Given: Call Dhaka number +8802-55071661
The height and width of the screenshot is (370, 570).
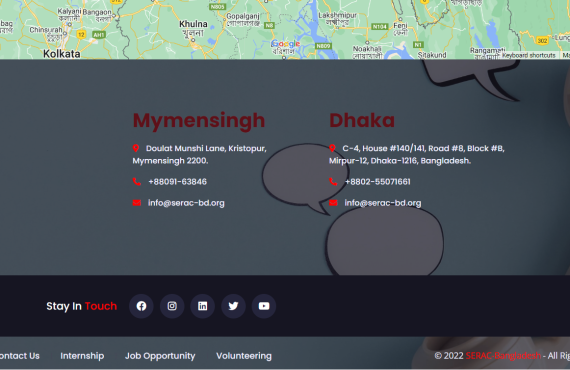Looking at the screenshot, I should tap(378, 182).
